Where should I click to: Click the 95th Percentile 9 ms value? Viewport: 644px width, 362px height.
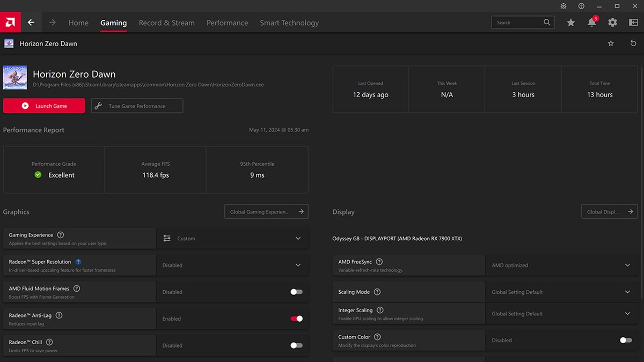pyautogui.click(x=257, y=175)
